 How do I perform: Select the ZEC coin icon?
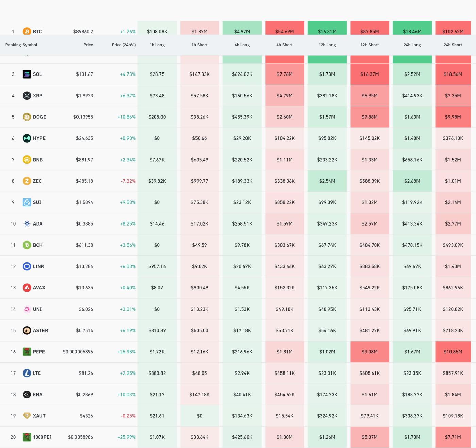[x=27, y=181]
